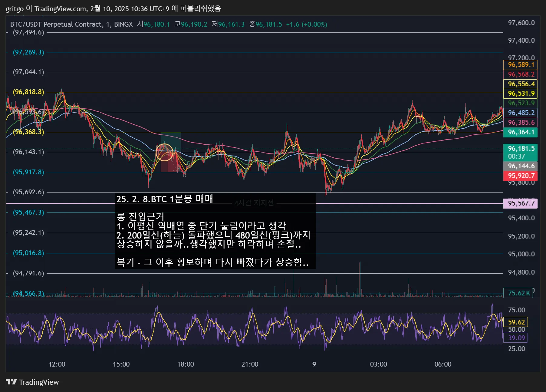Screen dimensions: 546x392
Task: Click the change value +1.6 (+0.00%)
Action: (x=307, y=24)
